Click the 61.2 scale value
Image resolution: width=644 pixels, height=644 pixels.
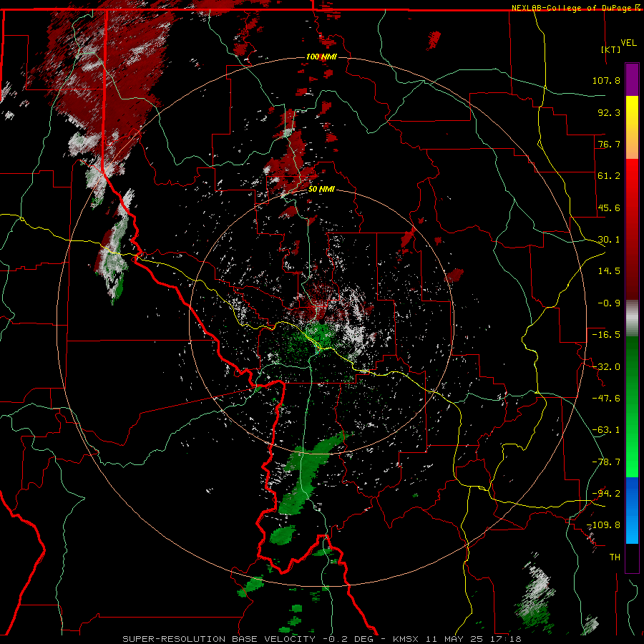pos(609,176)
